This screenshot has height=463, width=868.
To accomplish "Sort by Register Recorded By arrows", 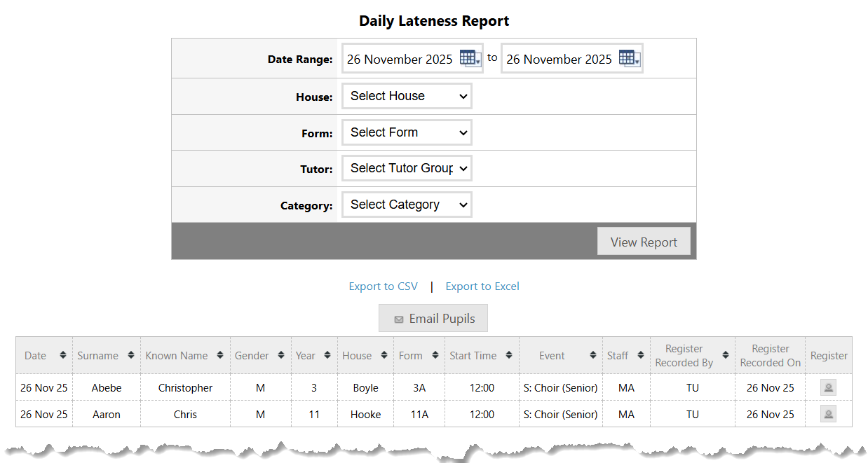I will coord(726,355).
